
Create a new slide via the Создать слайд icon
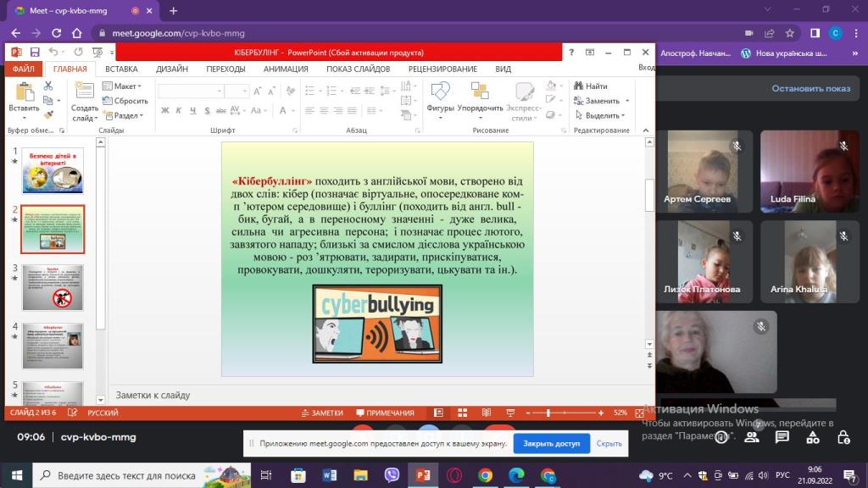click(84, 91)
